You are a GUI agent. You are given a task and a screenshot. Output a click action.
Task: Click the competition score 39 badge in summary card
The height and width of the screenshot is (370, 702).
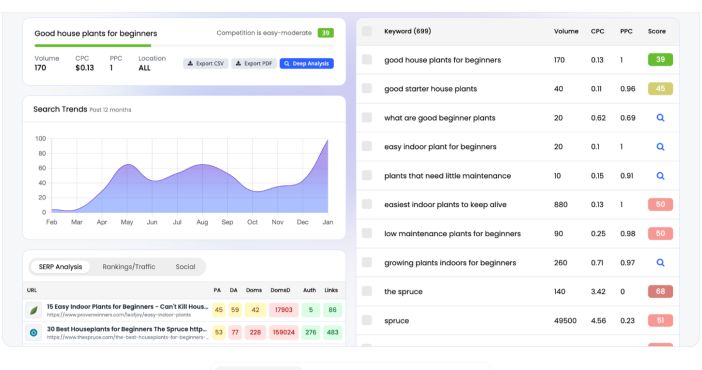[325, 33]
